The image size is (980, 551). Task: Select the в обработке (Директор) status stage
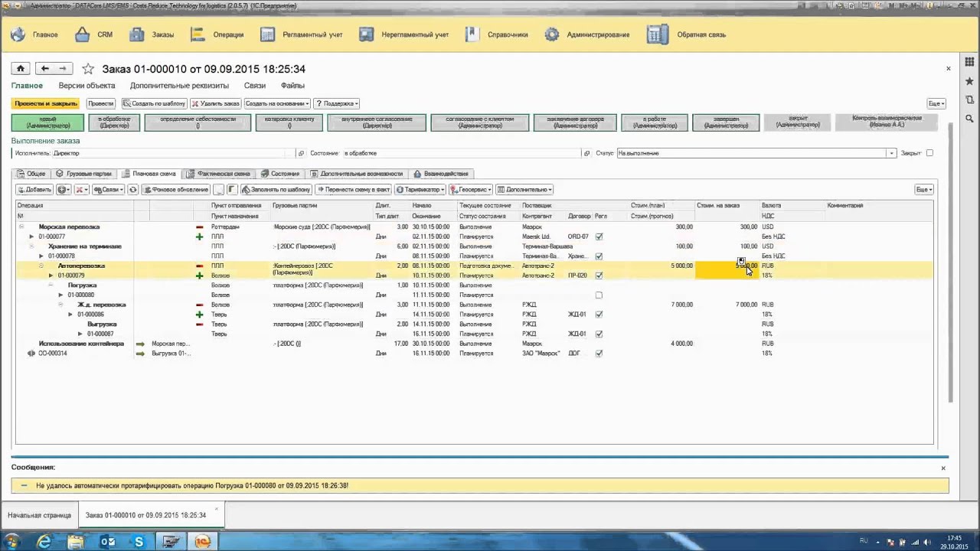coord(114,122)
